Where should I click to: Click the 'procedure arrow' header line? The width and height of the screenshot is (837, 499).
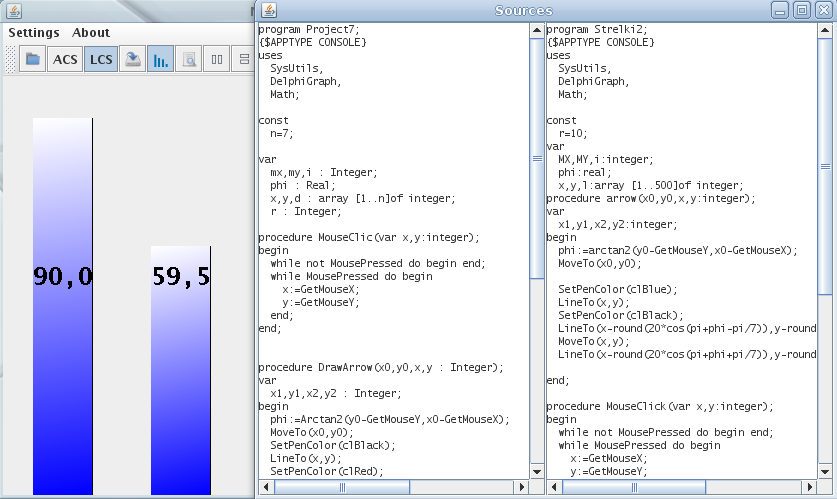point(651,199)
